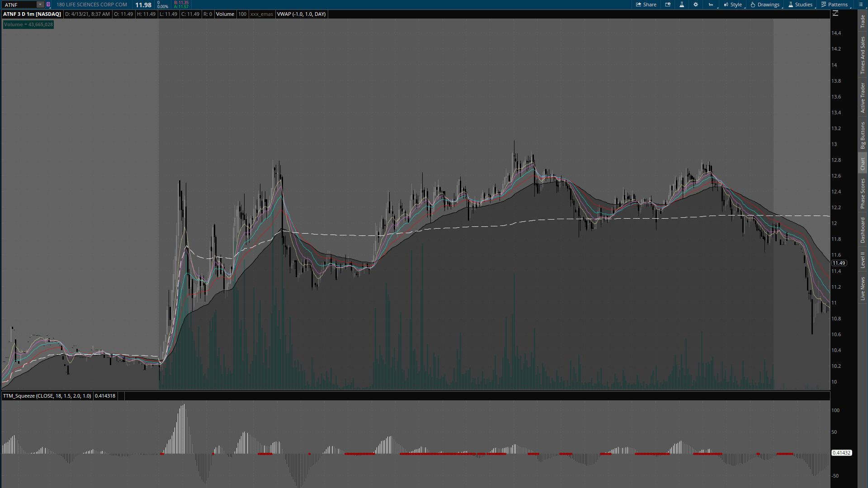
Task: Open the hamburger menu at top right
Action: pos(860,5)
